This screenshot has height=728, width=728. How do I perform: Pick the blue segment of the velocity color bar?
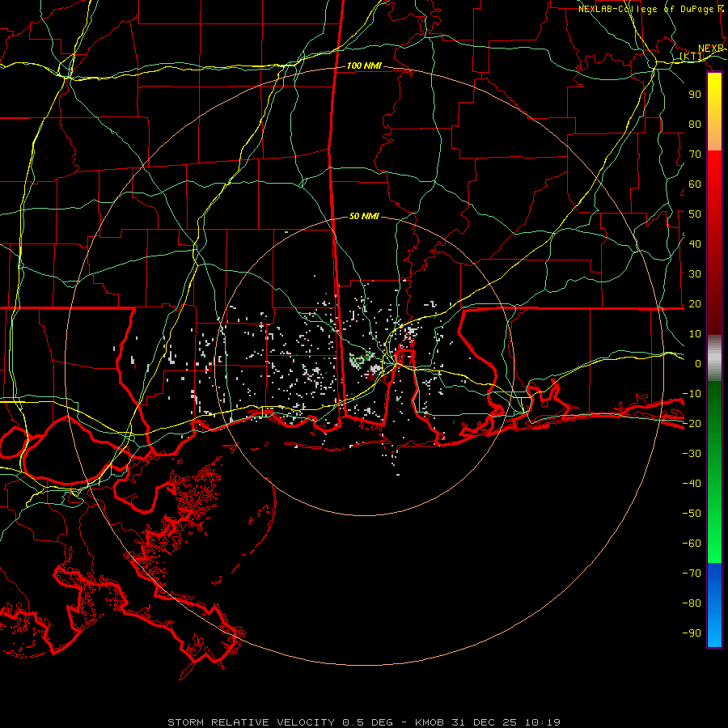[714, 605]
